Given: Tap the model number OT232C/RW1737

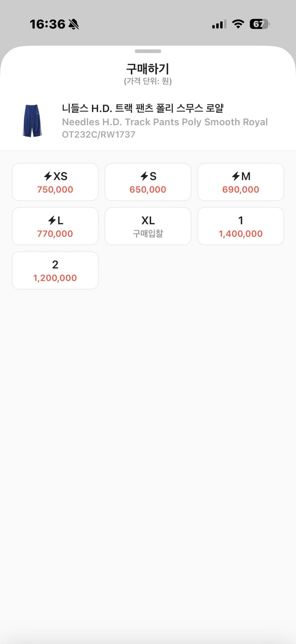Looking at the screenshot, I should 99,134.
